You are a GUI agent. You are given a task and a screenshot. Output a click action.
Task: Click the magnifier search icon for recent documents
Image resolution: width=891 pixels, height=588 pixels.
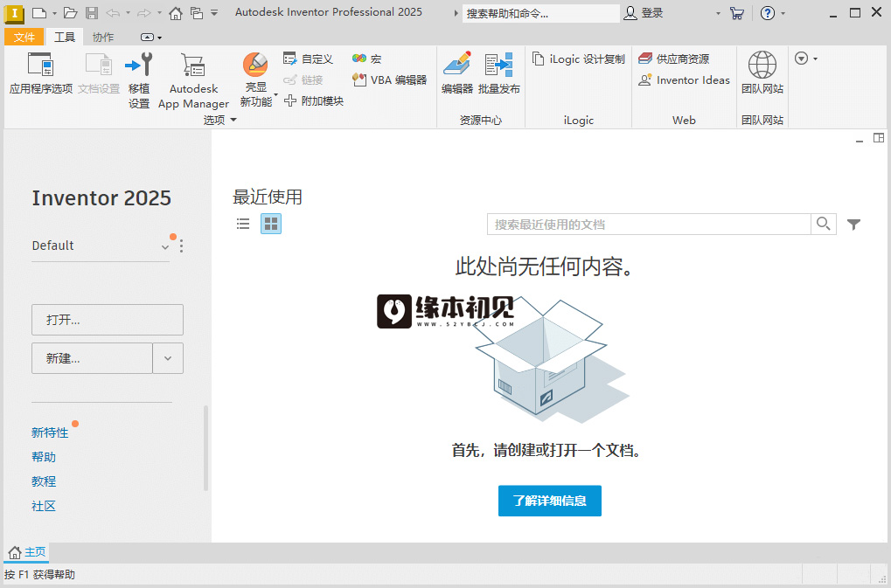pyautogui.click(x=824, y=224)
